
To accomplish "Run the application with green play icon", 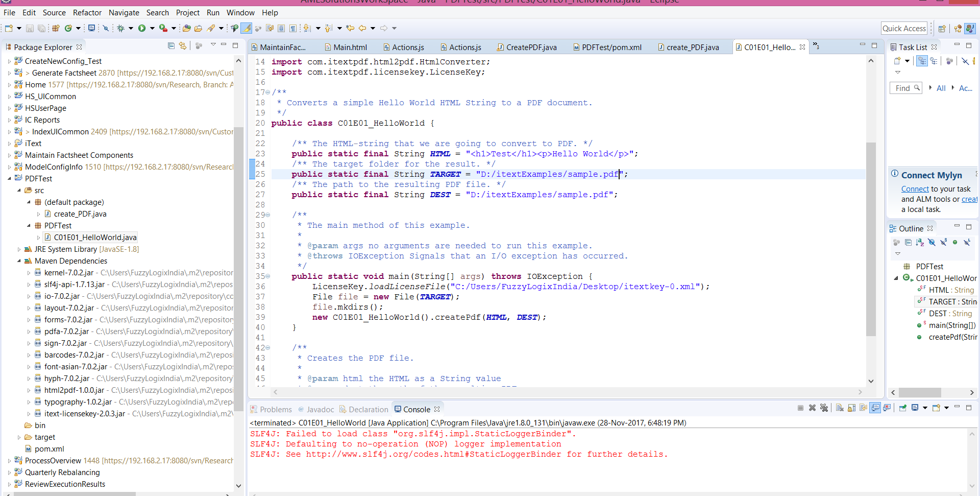I will pyautogui.click(x=142, y=28).
